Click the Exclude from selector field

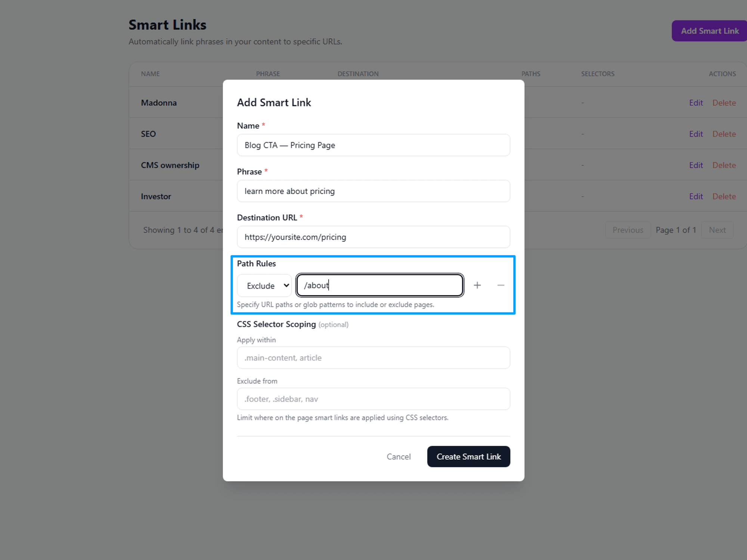tap(373, 399)
